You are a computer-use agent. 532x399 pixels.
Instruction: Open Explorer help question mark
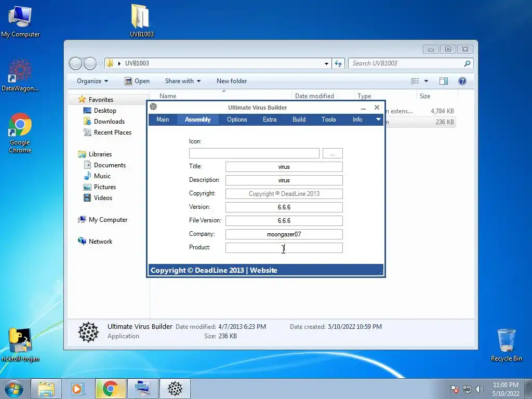[462, 81]
